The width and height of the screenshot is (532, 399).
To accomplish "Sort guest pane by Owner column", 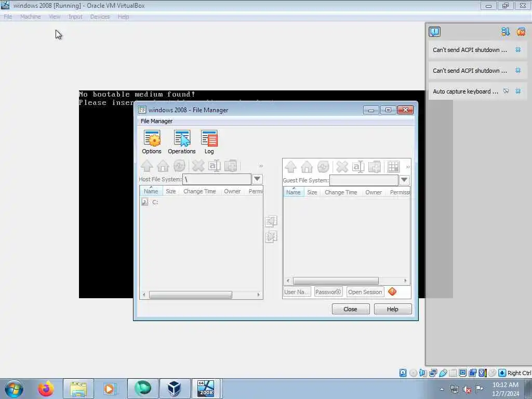I will [x=374, y=192].
